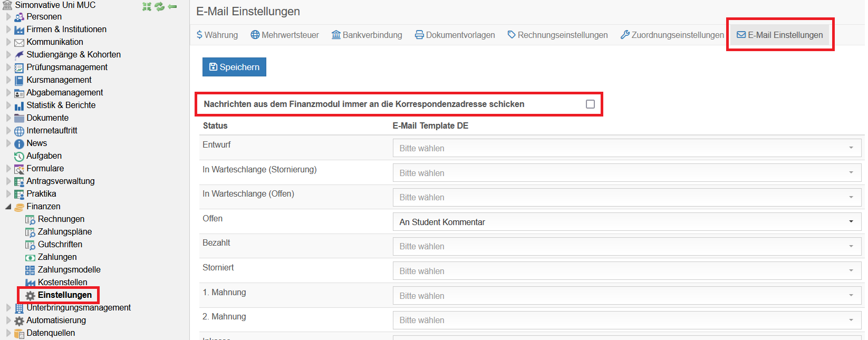Click the graduation cap icon for Studiengänge & Kohorten
The image size is (868, 340).
[x=20, y=55]
